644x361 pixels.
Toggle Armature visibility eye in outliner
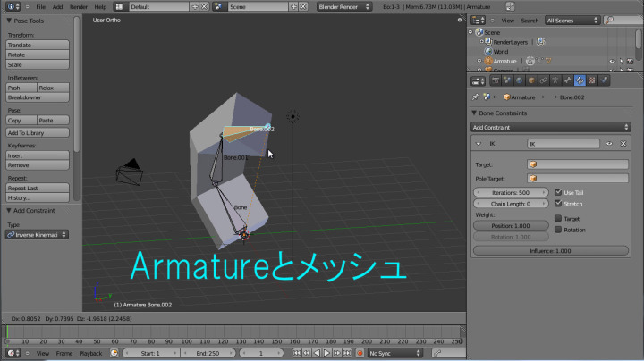(612, 62)
